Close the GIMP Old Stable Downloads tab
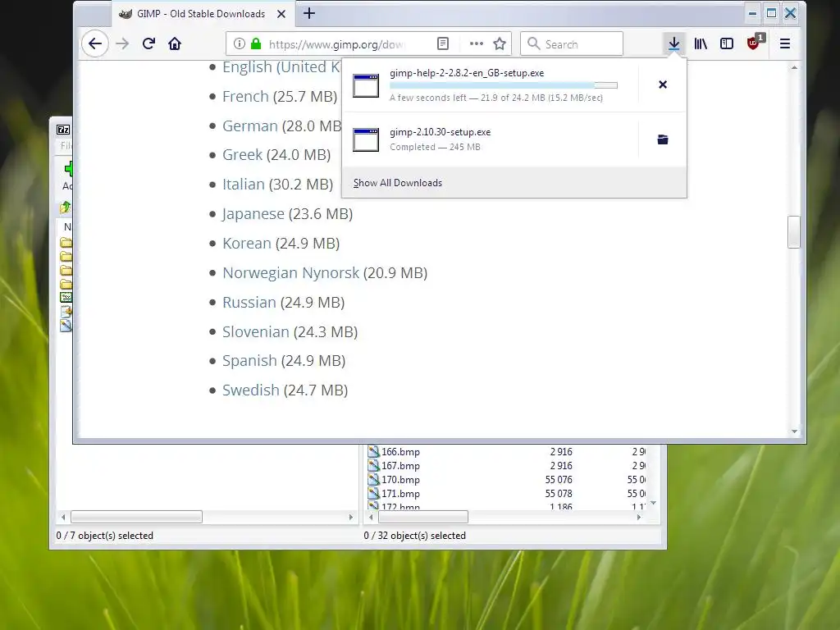 (x=281, y=14)
